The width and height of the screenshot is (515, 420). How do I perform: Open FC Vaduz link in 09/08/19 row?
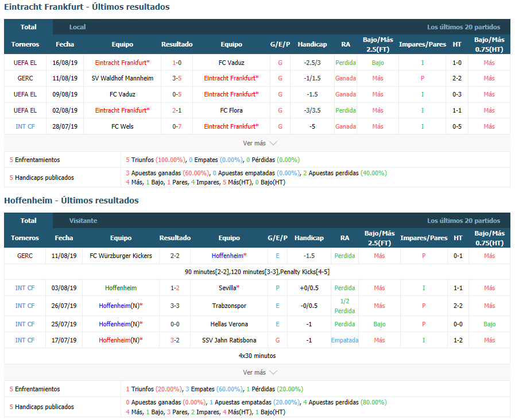click(x=122, y=94)
